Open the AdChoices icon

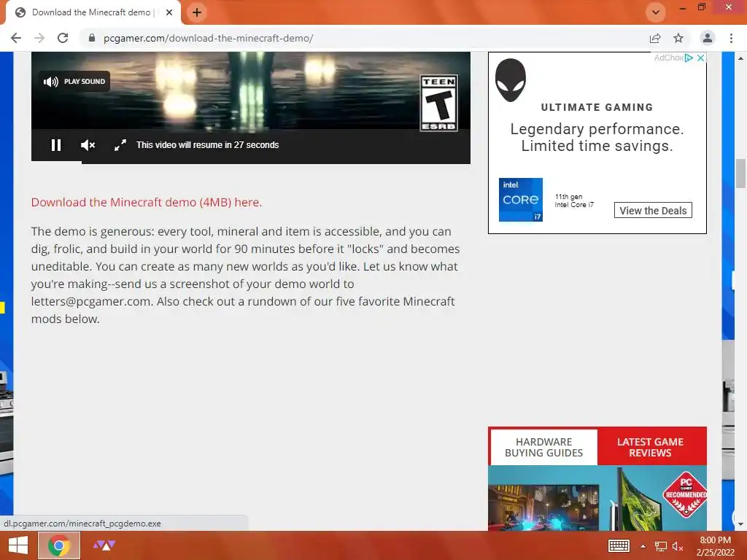click(x=689, y=58)
